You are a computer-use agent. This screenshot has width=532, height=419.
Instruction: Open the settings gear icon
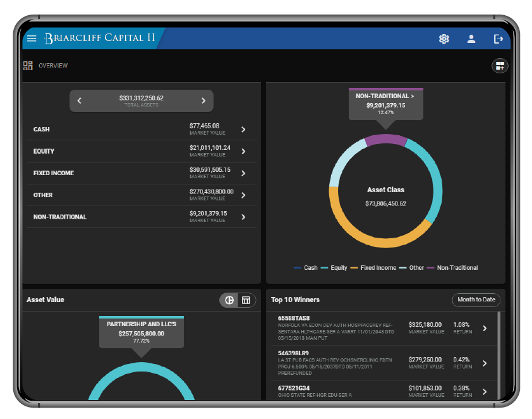pyautogui.click(x=444, y=39)
